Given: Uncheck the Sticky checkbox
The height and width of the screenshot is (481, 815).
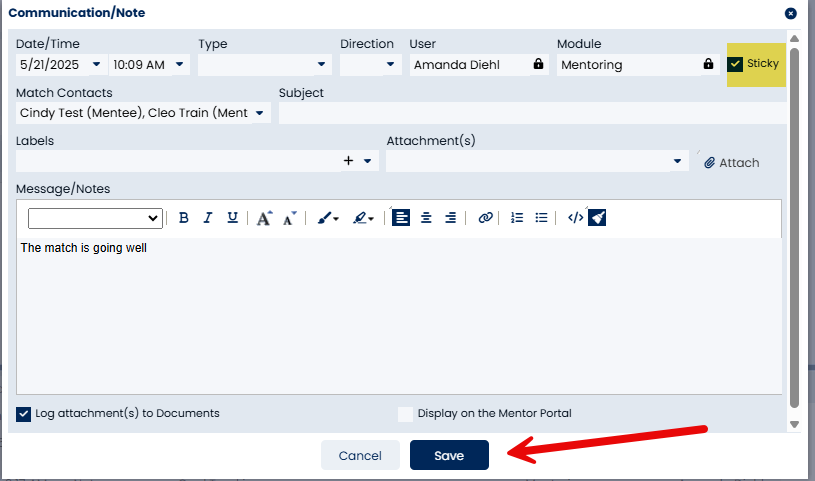Looking at the screenshot, I should click(x=735, y=64).
